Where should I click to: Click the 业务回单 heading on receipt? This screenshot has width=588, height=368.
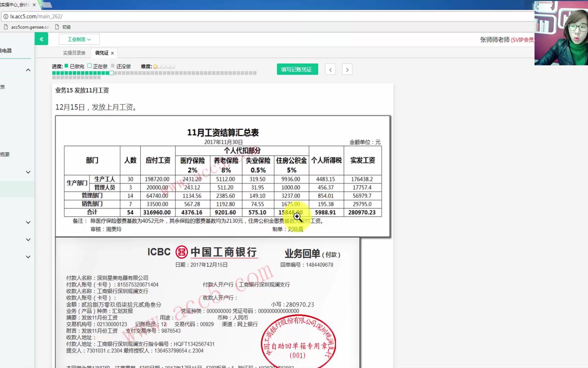pos(302,254)
